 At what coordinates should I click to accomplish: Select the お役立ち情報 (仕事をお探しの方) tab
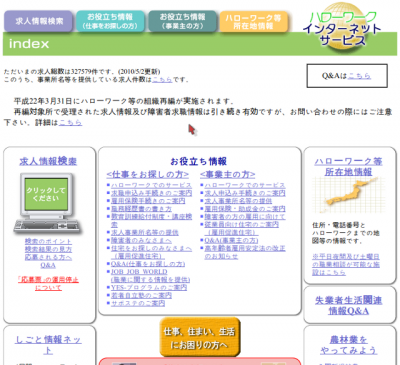pyautogui.click(x=110, y=21)
